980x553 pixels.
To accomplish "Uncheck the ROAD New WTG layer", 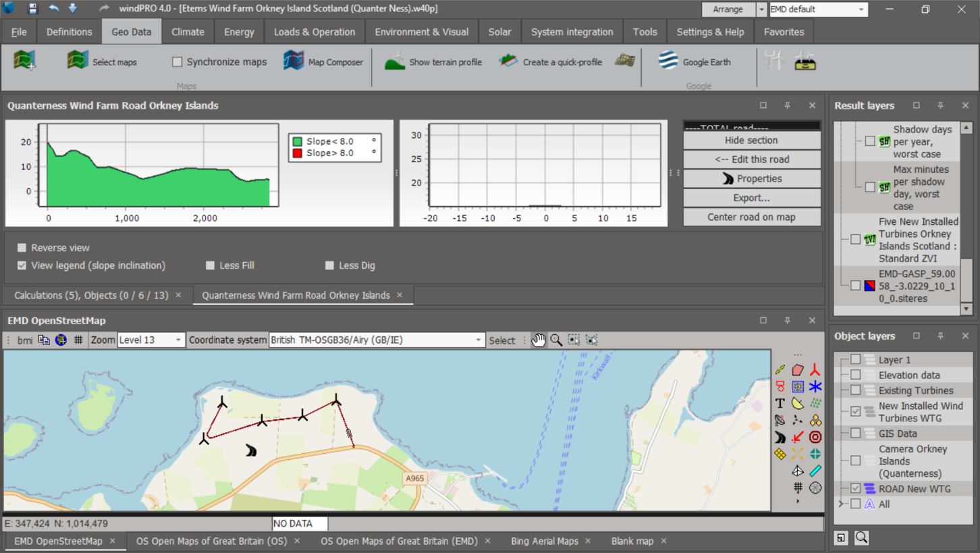I will 856,489.
